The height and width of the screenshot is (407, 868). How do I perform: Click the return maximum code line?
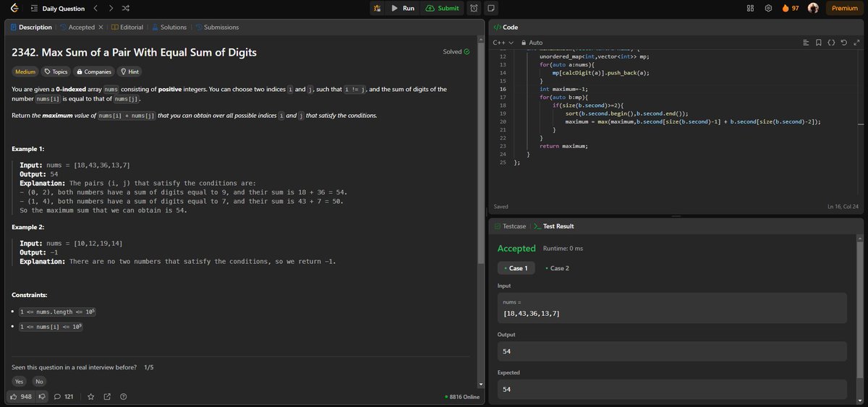(563, 146)
